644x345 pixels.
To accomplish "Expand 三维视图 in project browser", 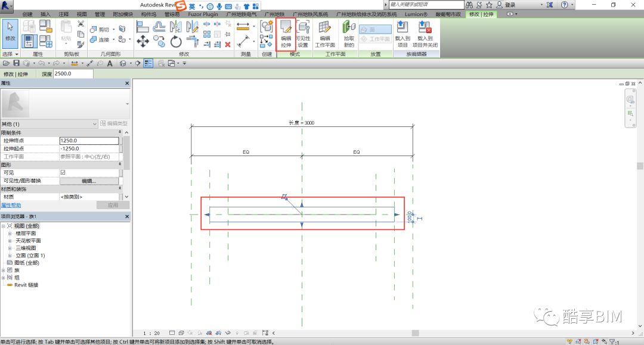I will coord(10,248).
